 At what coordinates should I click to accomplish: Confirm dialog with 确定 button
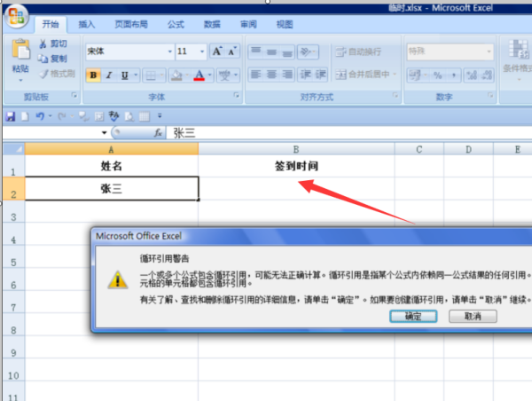pyautogui.click(x=413, y=316)
